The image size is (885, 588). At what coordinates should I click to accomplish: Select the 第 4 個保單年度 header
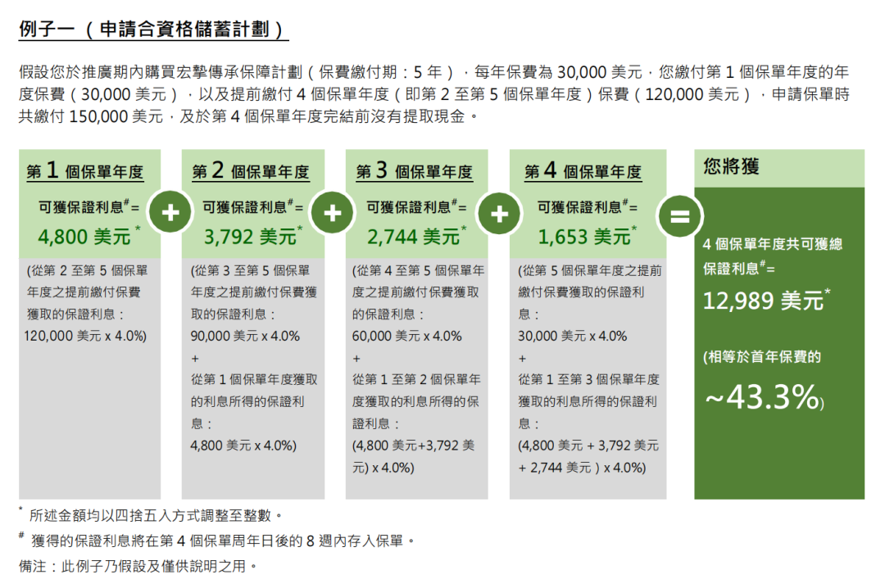(583, 170)
